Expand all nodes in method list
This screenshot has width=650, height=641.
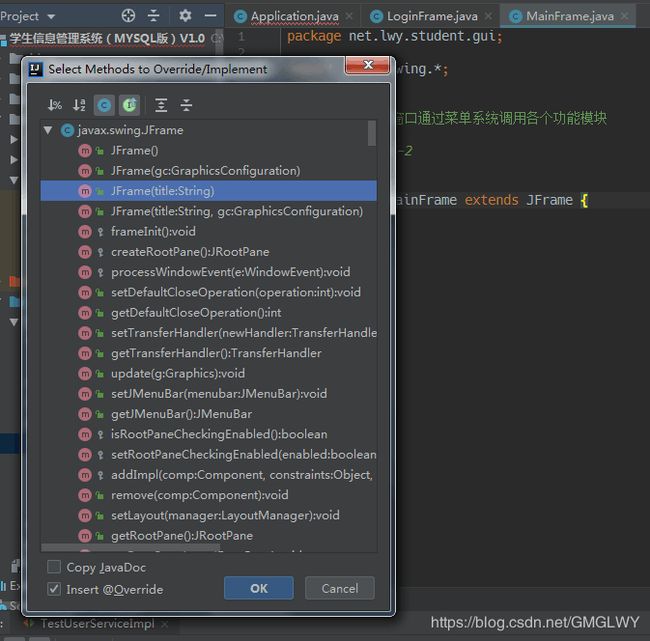point(161,105)
